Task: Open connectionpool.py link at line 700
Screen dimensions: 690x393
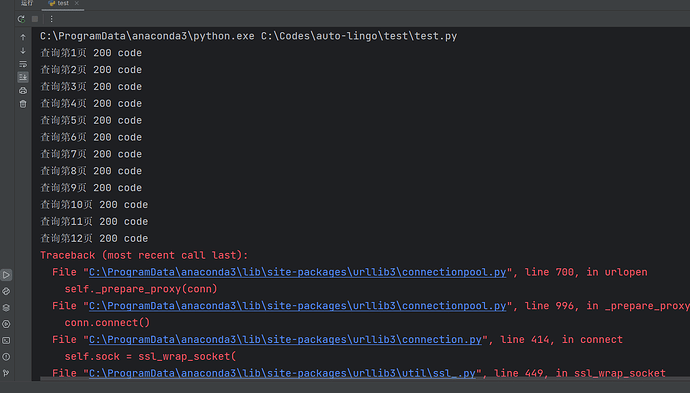Action: (x=297, y=272)
